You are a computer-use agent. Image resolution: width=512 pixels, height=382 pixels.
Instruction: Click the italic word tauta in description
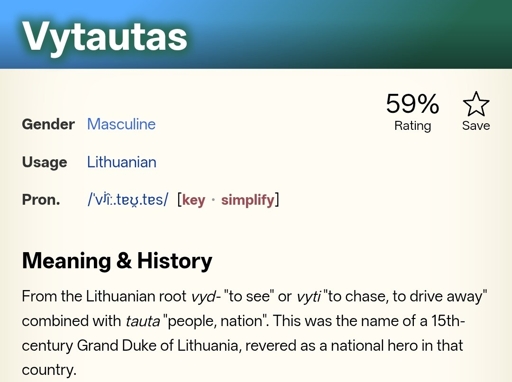[143, 321]
